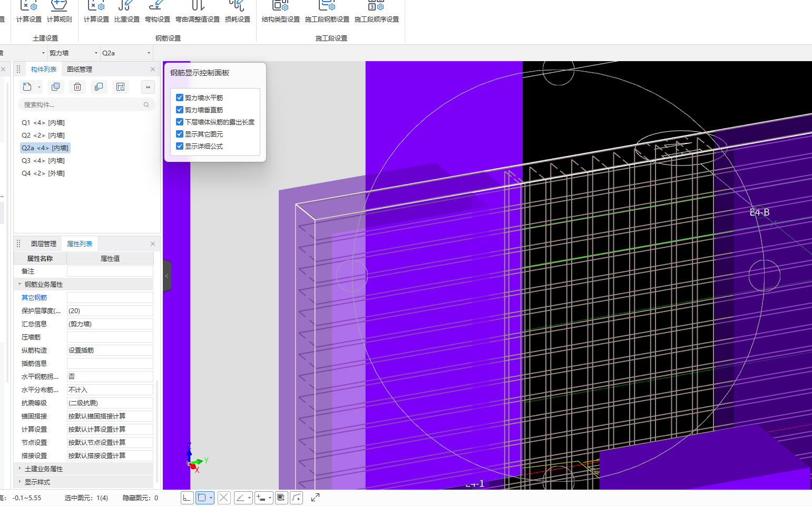The width and height of the screenshot is (812, 506).
Task: Switch to 图层管理 tab
Action: pos(44,244)
